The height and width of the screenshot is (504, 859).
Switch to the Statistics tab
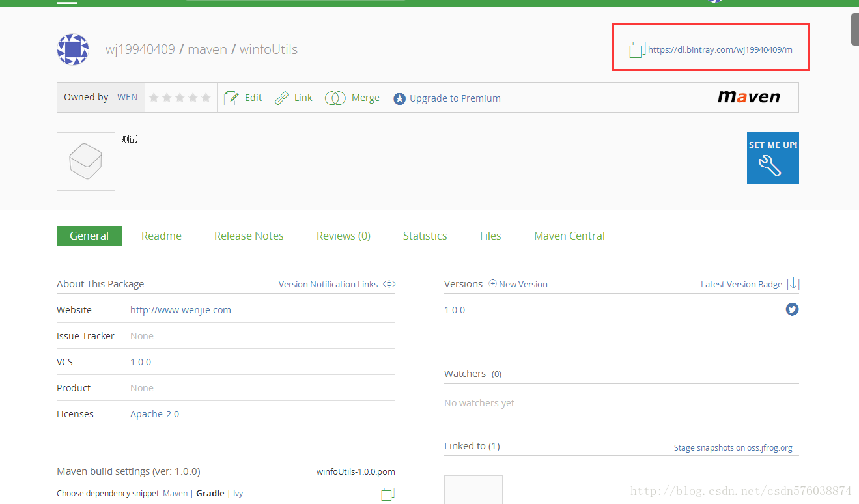coord(425,236)
